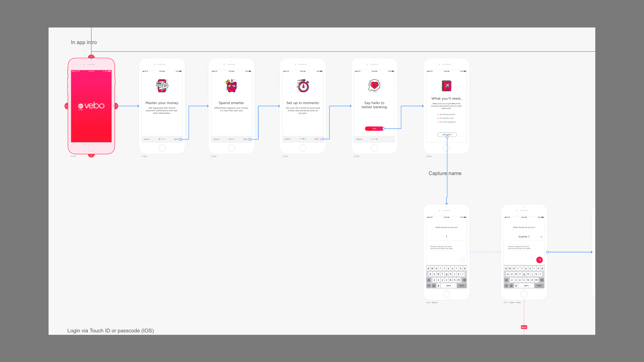Click the red arrow submit button beside Sophie

[539, 260]
